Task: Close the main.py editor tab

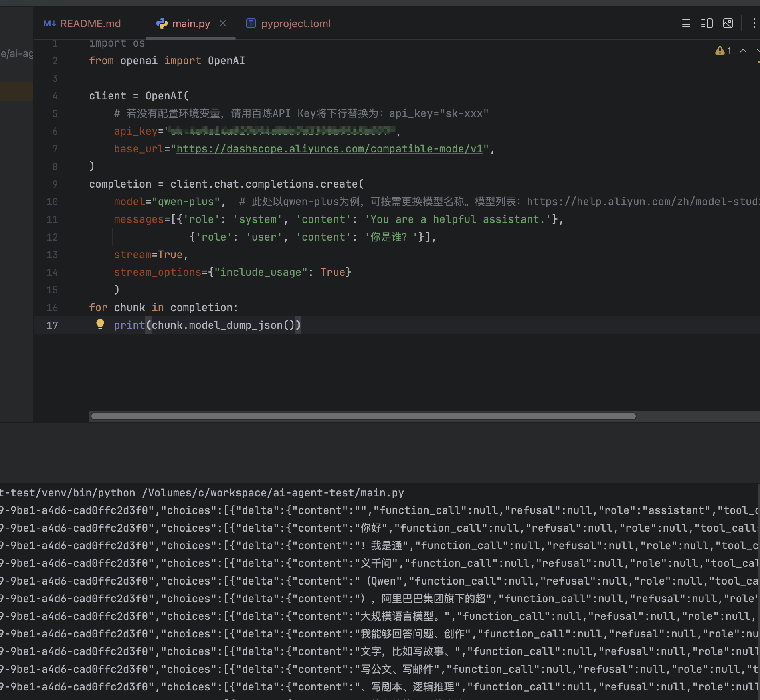Action: (x=223, y=24)
